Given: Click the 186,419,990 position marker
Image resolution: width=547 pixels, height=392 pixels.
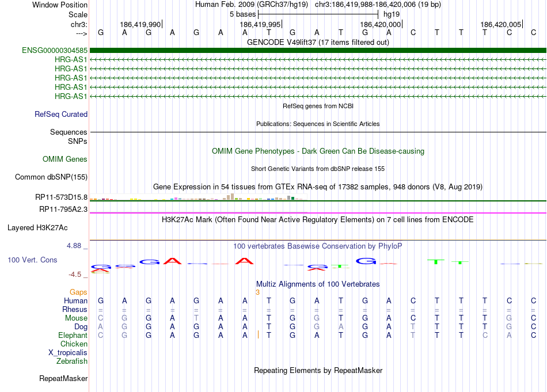Looking at the screenshot, I should (x=140, y=24).
